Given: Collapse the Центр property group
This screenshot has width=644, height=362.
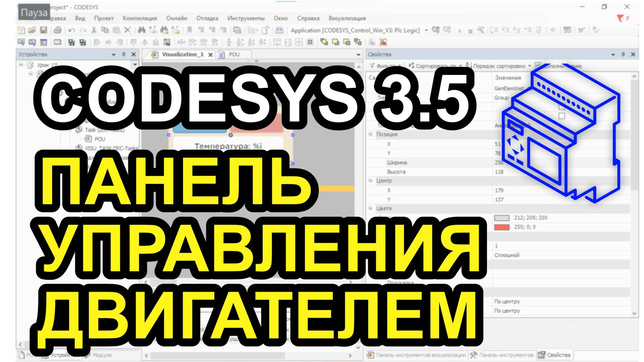Looking at the screenshot, I should (x=371, y=180).
